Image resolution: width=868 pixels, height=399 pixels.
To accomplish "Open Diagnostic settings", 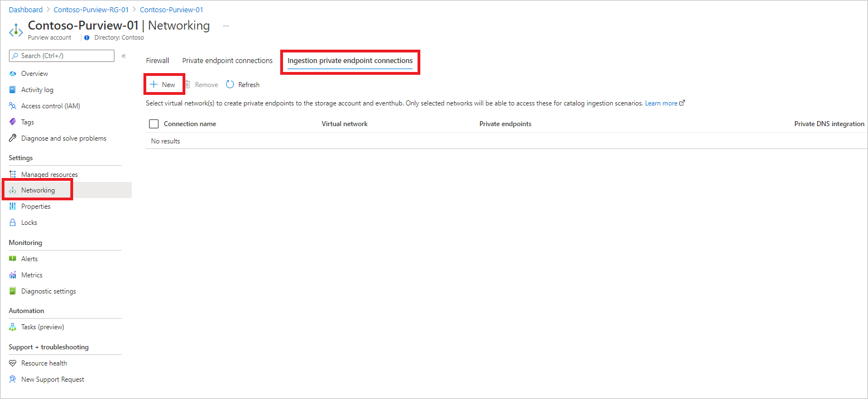I will click(49, 291).
